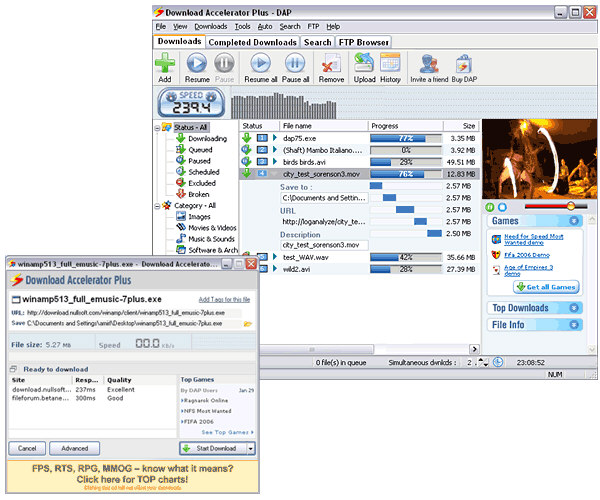This screenshot has width=600, height=500.
Task: Switch to the Completed Downloads tab
Action: [253, 42]
